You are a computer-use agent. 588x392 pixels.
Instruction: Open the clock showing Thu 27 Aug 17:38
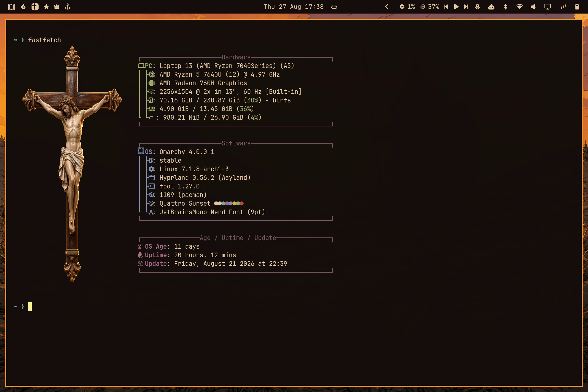pyautogui.click(x=294, y=7)
